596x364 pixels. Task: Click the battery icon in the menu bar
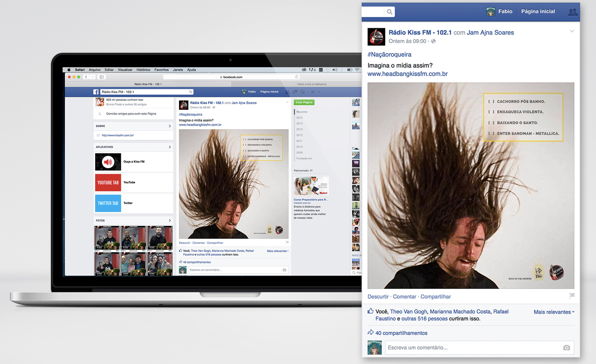349,70
